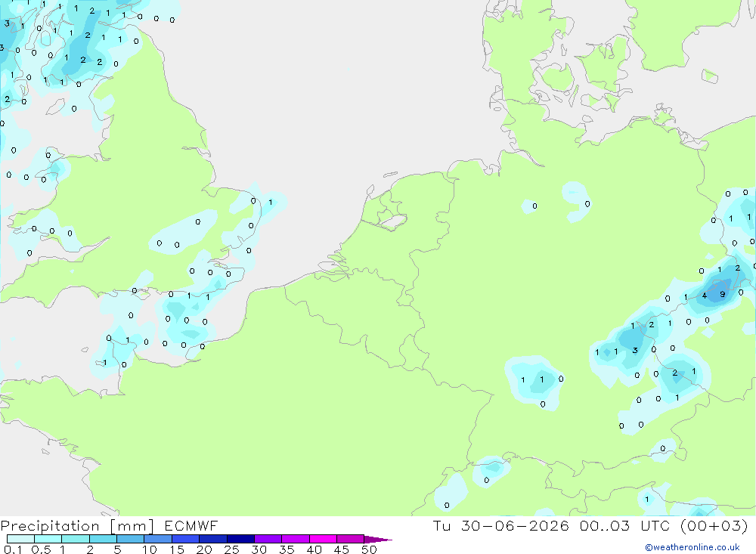Click the 'ECMWF' model label
Image resolution: width=756 pixels, height=554 pixels.
click(191, 525)
